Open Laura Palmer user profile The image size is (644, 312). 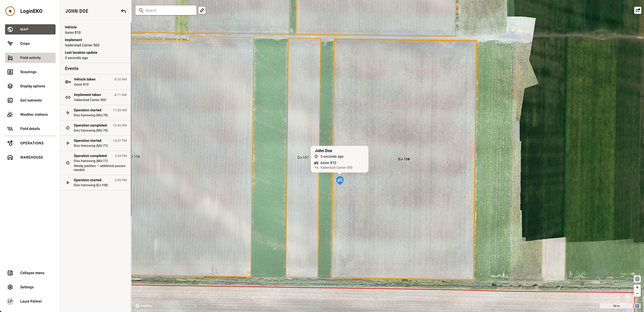click(x=31, y=301)
